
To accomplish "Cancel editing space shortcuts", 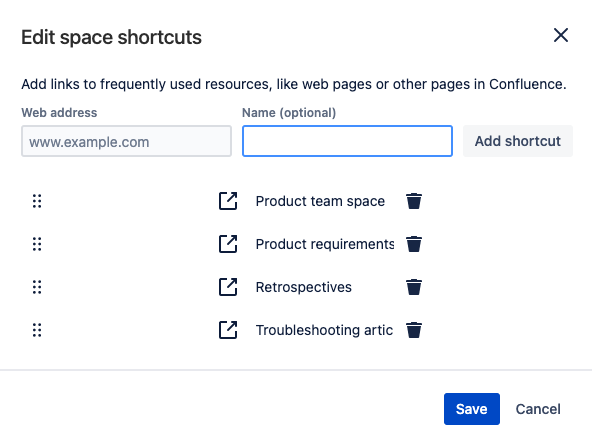I will pos(538,409).
